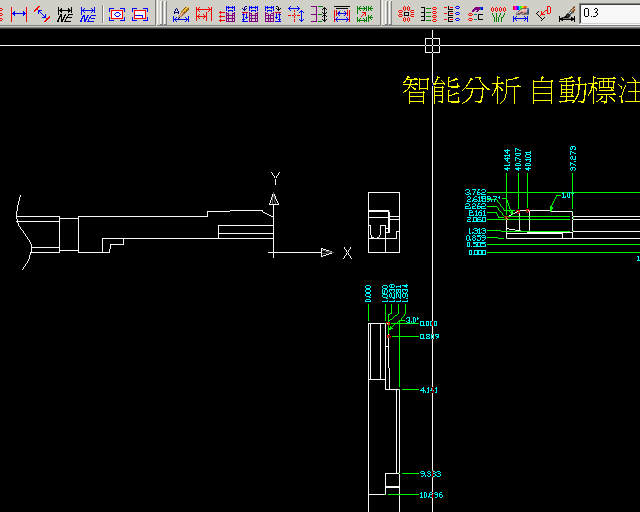
Task: Click the black NE dimension icon
Action: (64, 14)
